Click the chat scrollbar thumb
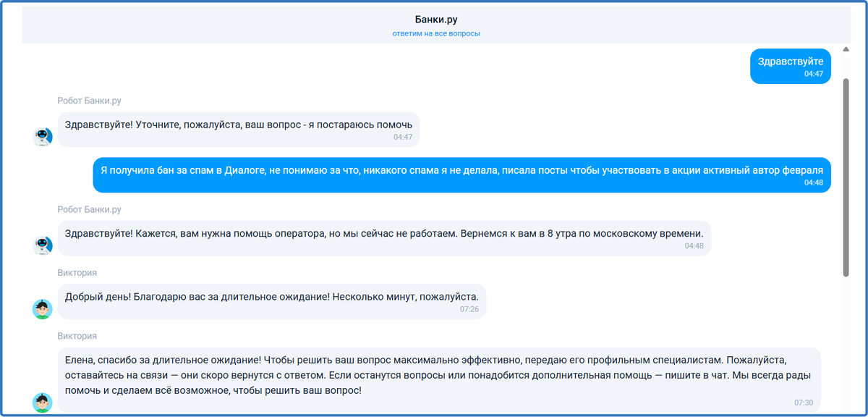The image size is (868, 417). (846, 177)
